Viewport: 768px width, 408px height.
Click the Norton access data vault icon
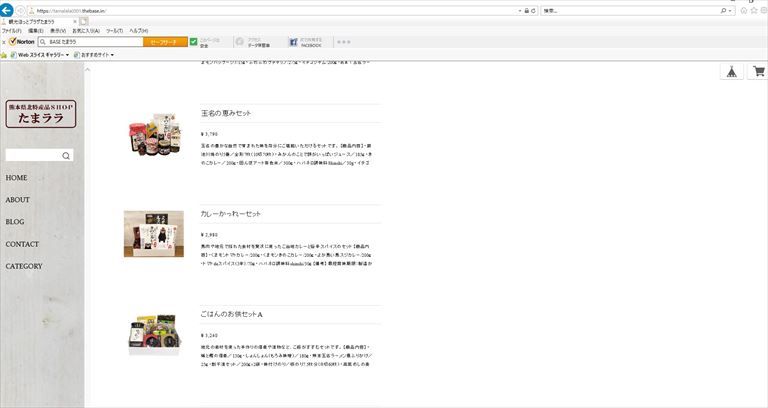tap(240, 42)
